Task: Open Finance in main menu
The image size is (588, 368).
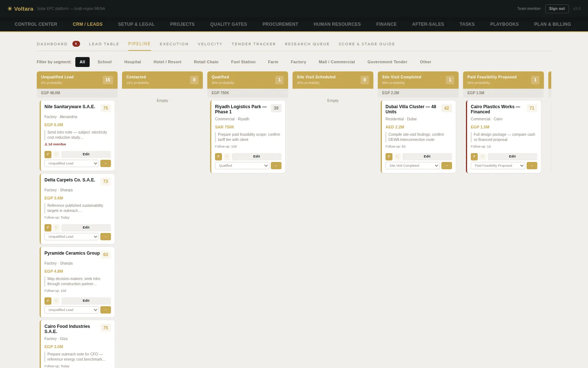Action: tap(387, 24)
